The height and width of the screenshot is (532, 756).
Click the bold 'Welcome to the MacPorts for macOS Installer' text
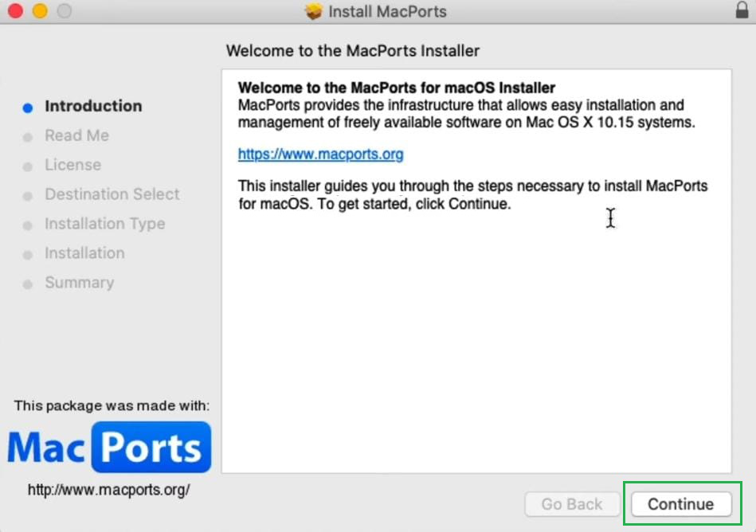(396, 88)
